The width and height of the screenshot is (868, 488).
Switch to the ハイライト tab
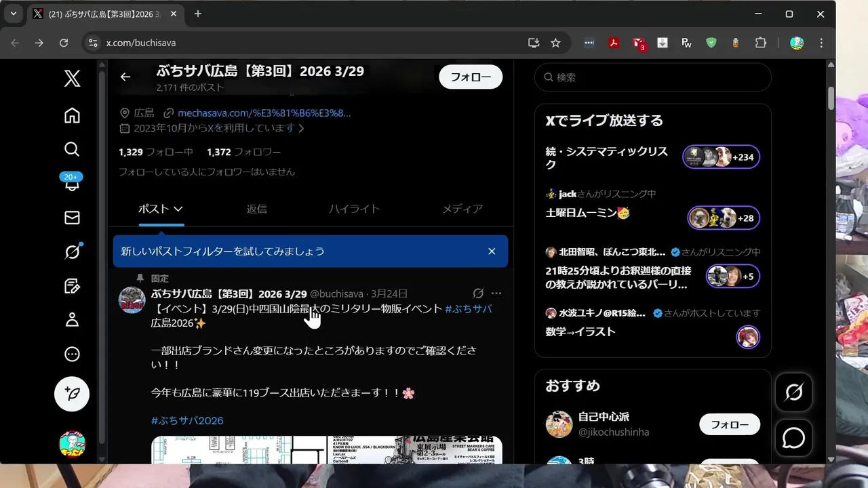pyautogui.click(x=354, y=209)
